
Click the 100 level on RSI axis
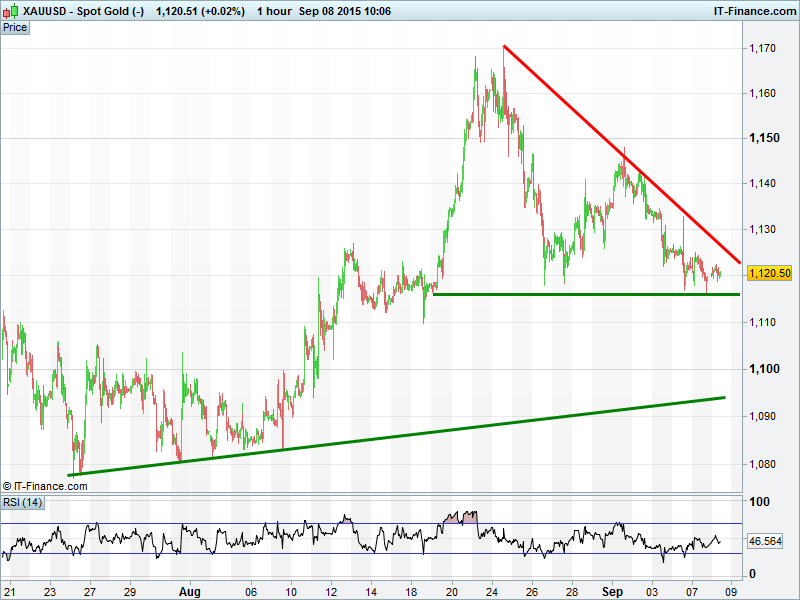click(x=759, y=502)
